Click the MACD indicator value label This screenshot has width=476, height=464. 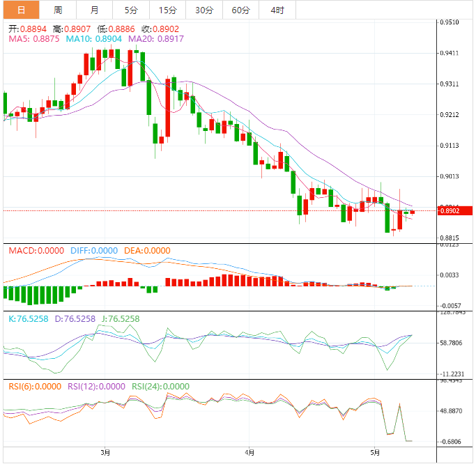pyautogui.click(x=36, y=251)
